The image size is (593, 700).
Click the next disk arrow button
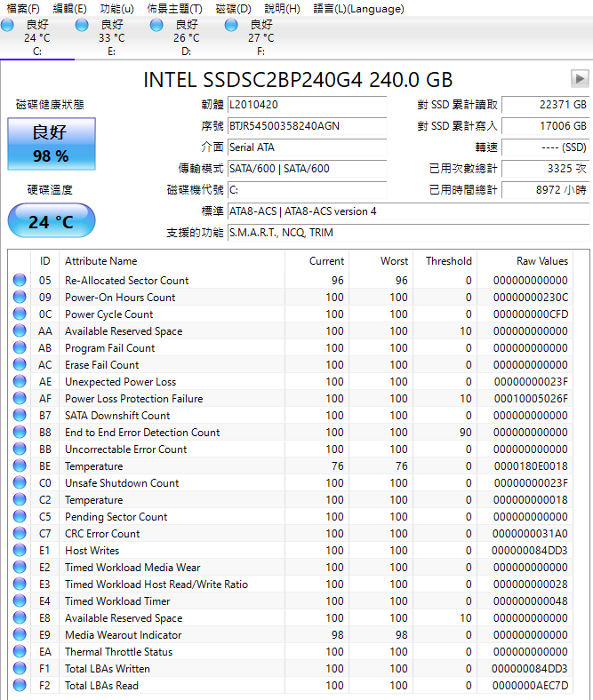click(580, 79)
